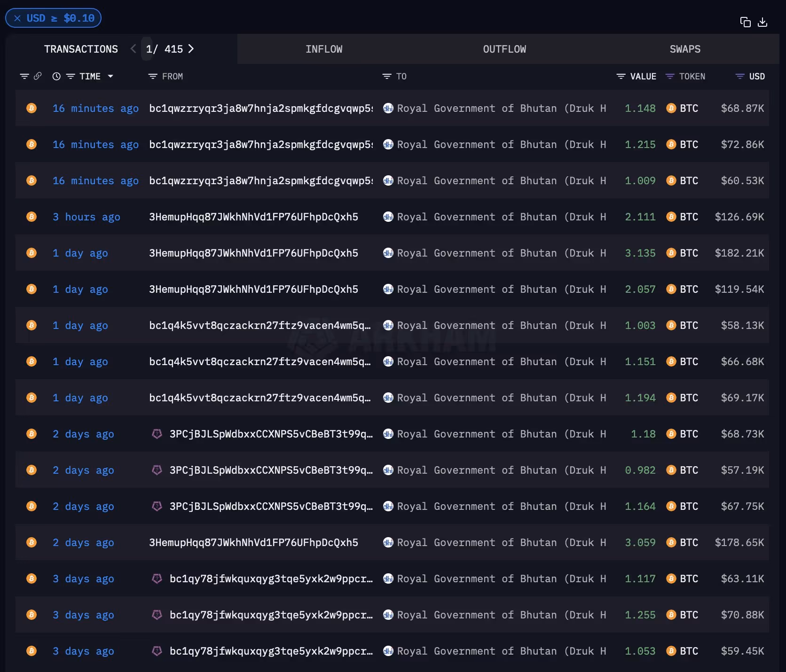The width and height of the screenshot is (786, 672).
Task: Open the VALUE column filter
Action: pos(621,76)
